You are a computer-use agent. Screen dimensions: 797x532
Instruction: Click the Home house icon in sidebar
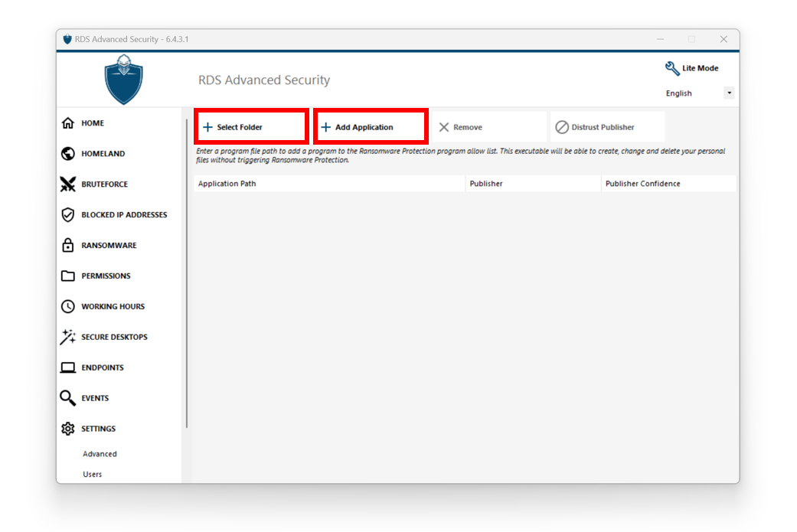67,123
